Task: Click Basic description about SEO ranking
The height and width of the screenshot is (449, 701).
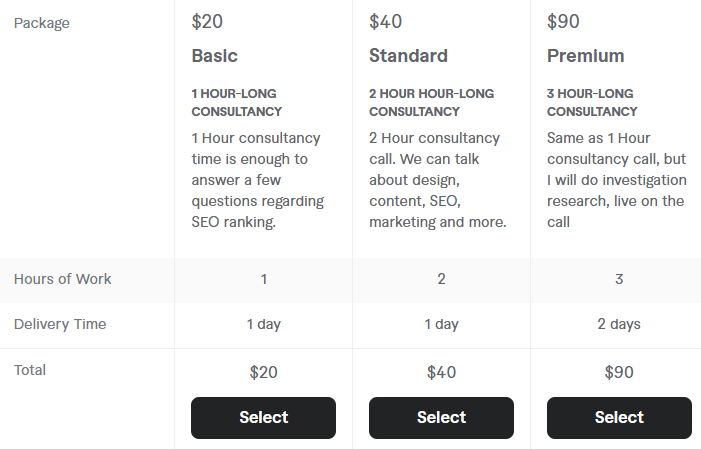Action: pos(258,180)
